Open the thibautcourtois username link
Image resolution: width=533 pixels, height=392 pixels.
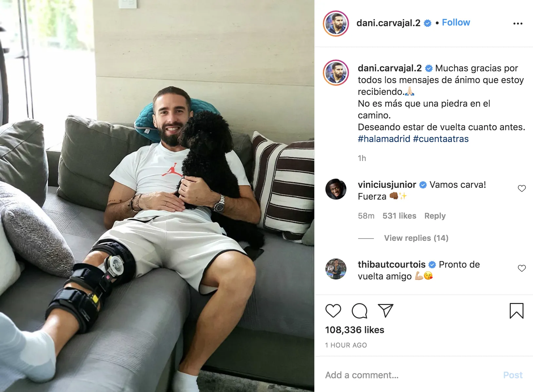click(392, 264)
